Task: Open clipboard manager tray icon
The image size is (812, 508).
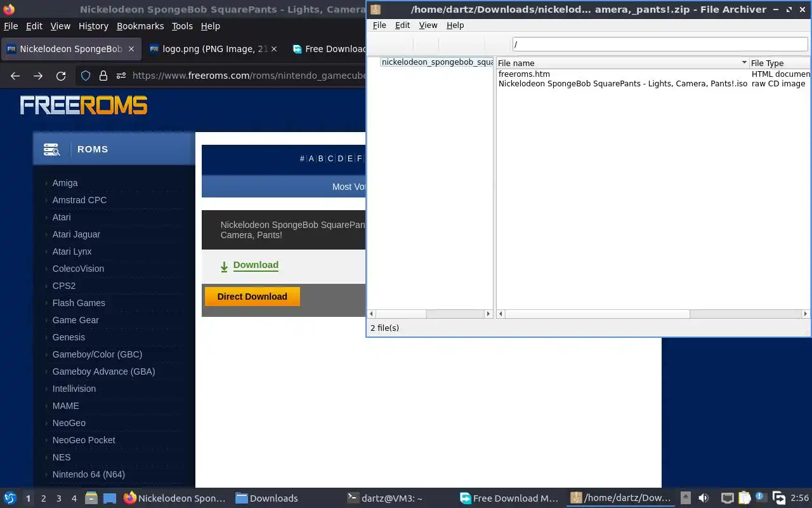Action: click(x=744, y=498)
